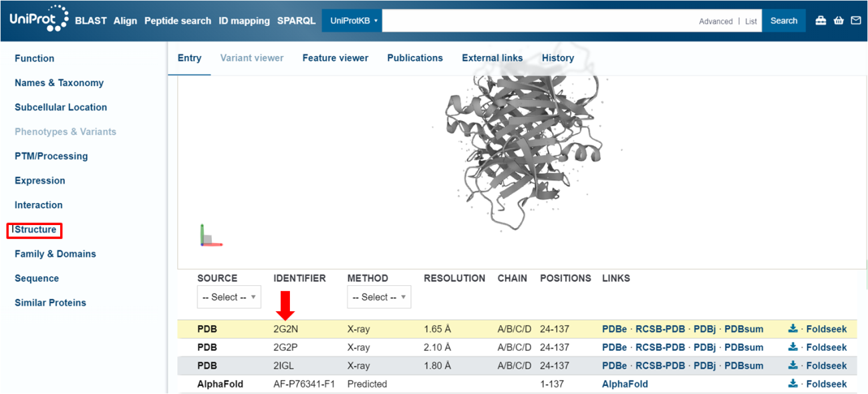Jump to Sequence section
The image size is (868, 394).
click(37, 278)
